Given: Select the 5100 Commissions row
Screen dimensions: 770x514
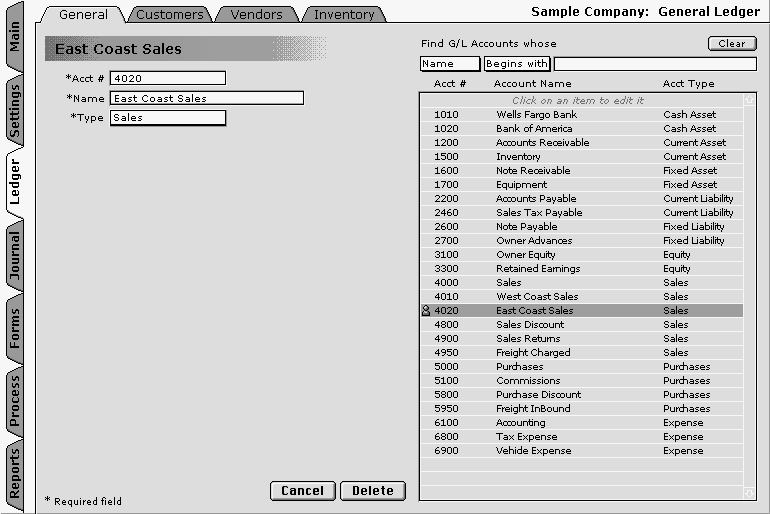Looking at the screenshot, I should point(581,380).
